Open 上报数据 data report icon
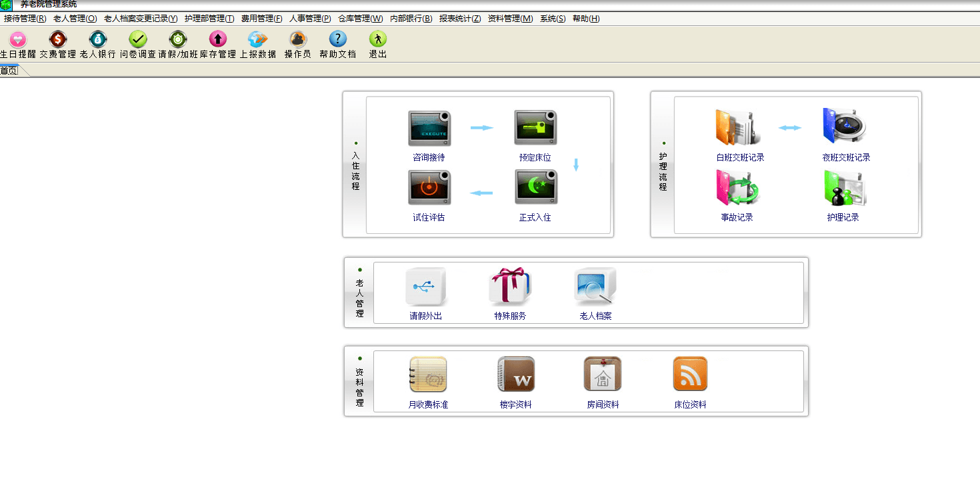980x499 pixels. point(258,39)
